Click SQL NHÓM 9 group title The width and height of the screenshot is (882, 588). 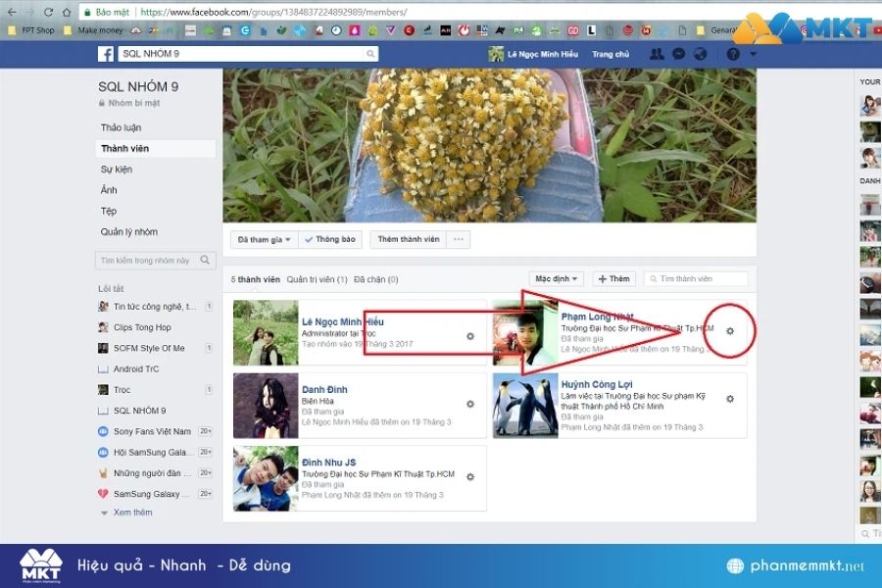click(x=138, y=86)
